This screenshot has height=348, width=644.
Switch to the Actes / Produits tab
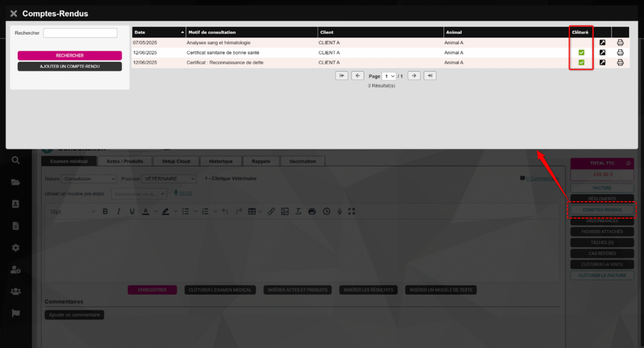[x=125, y=161]
